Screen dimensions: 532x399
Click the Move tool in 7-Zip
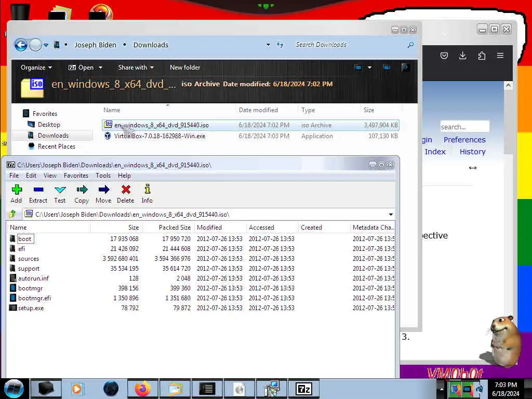click(103, 194)
